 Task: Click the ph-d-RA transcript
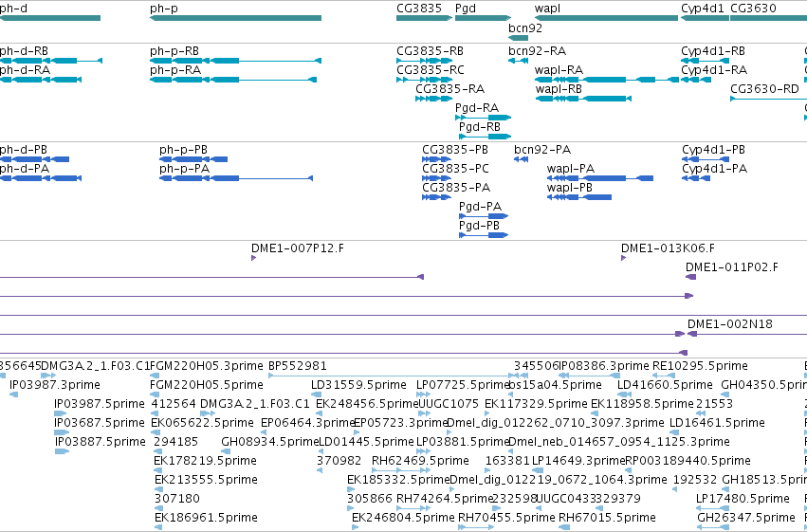click(41, 80)
